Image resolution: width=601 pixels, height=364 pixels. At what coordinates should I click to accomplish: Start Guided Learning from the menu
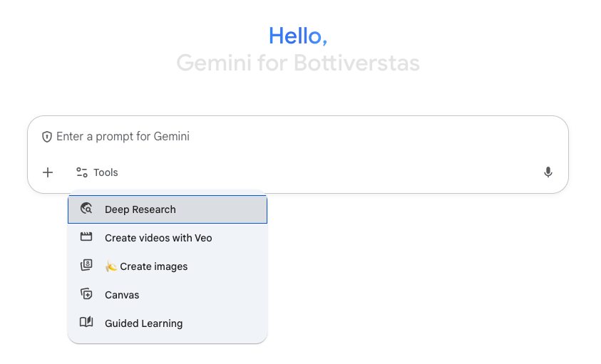click(x=143, y=323)
